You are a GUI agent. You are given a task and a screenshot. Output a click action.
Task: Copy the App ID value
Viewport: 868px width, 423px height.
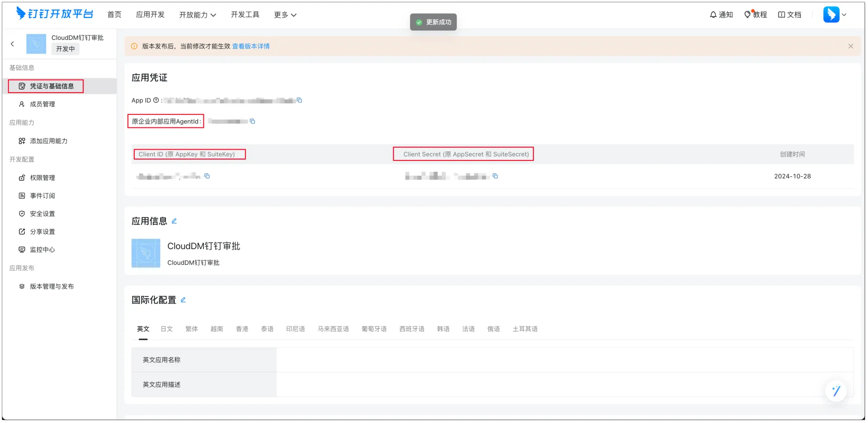pos(299,100)
